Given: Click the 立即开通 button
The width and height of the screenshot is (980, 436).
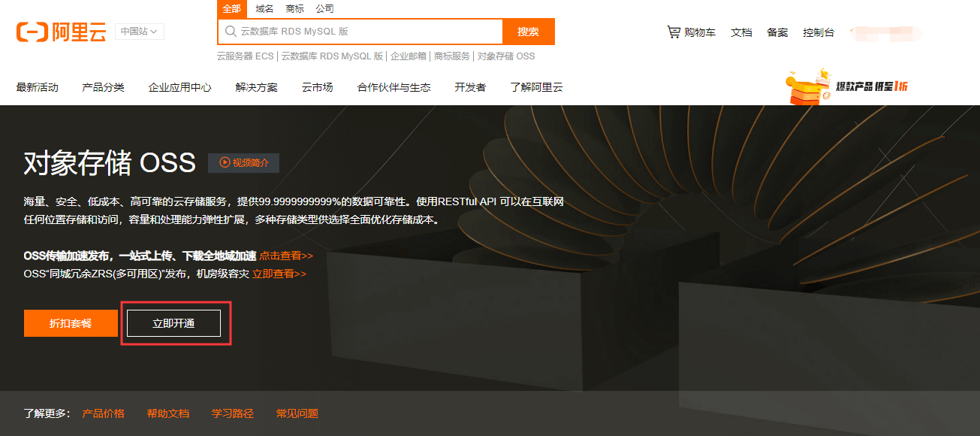Looking at the screenshot, I should [x=173, y=323].
